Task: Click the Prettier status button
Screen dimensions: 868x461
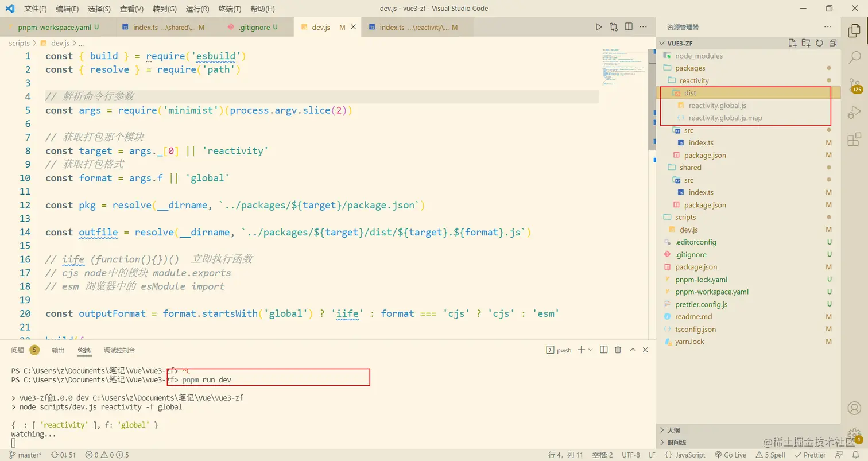Action: coord(810,455)
